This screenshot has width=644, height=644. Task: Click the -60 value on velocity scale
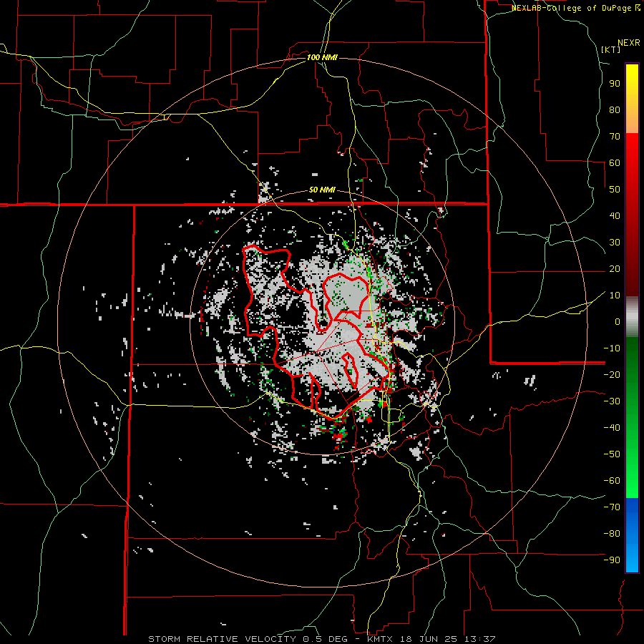612,481
